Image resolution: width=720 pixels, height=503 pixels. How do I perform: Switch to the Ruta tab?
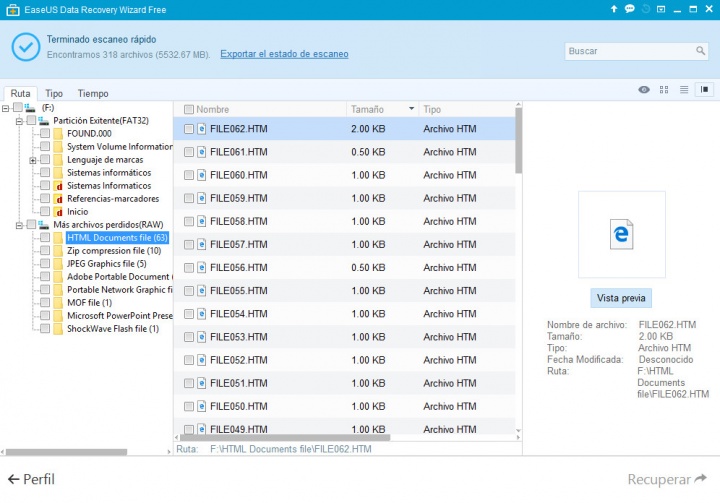click(x=21, y=93)
